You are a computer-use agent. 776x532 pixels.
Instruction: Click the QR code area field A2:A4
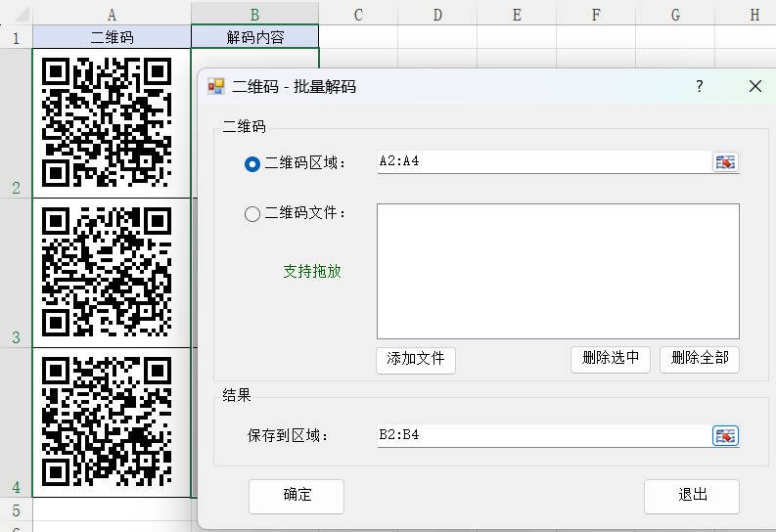(543, 162)
